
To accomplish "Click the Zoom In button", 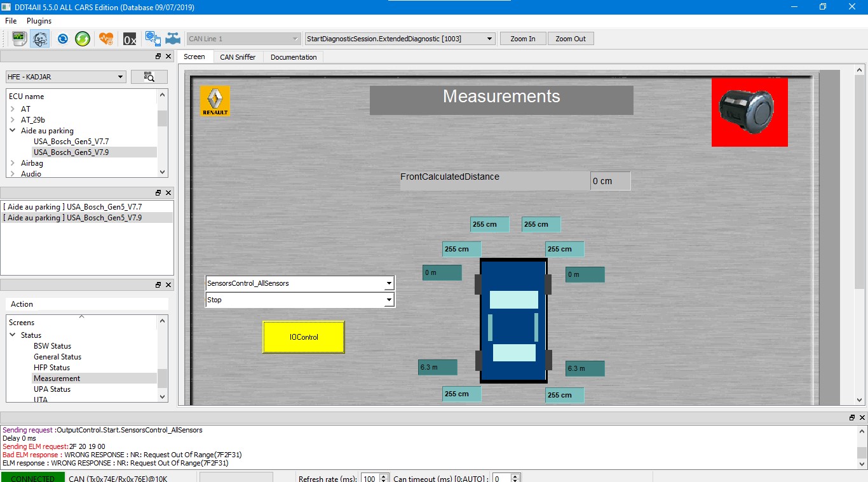I will pyautogui.click(x=523, y=39).
